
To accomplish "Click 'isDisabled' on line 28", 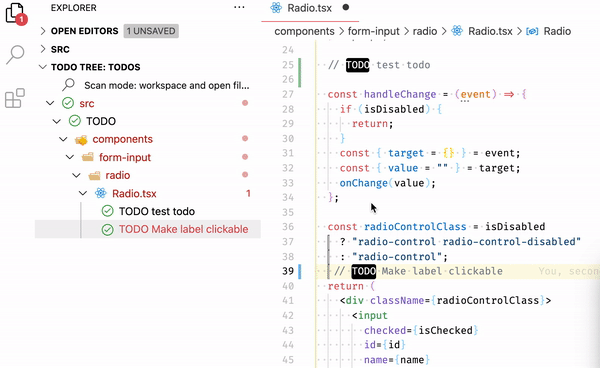I will (394, 109).
